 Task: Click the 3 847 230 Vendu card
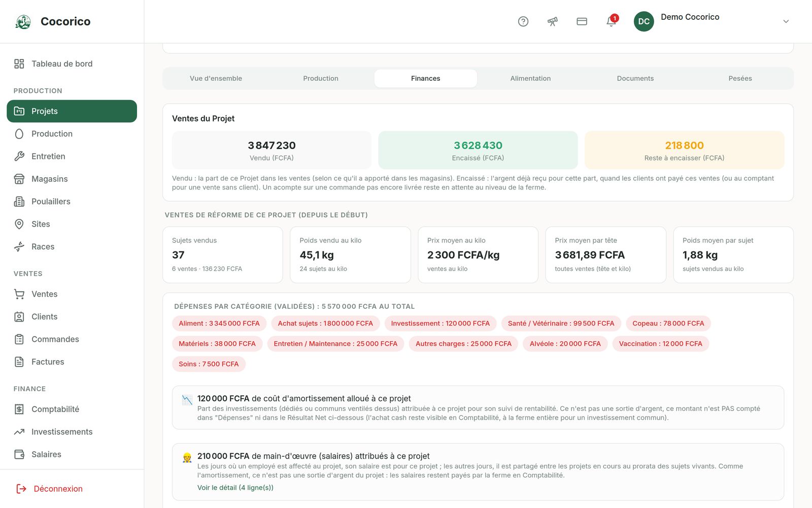[272, 150]
